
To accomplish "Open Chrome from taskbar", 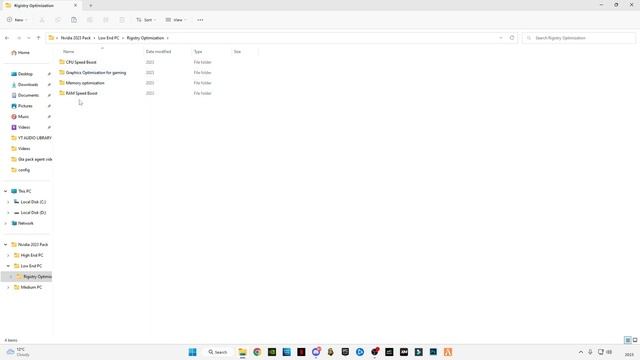I will click(257, 352).
